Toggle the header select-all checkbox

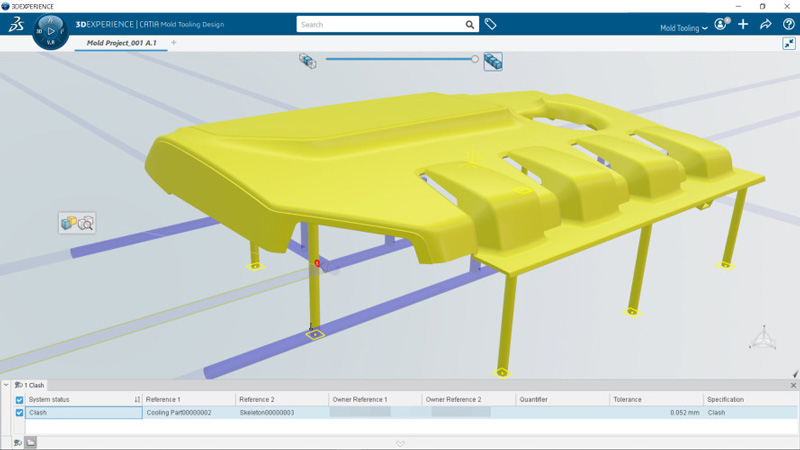pos(19,400)
